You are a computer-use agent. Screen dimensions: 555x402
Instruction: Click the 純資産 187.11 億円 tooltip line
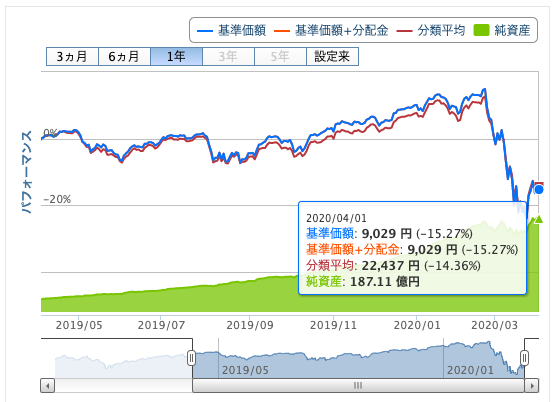[x=363, y=282]
